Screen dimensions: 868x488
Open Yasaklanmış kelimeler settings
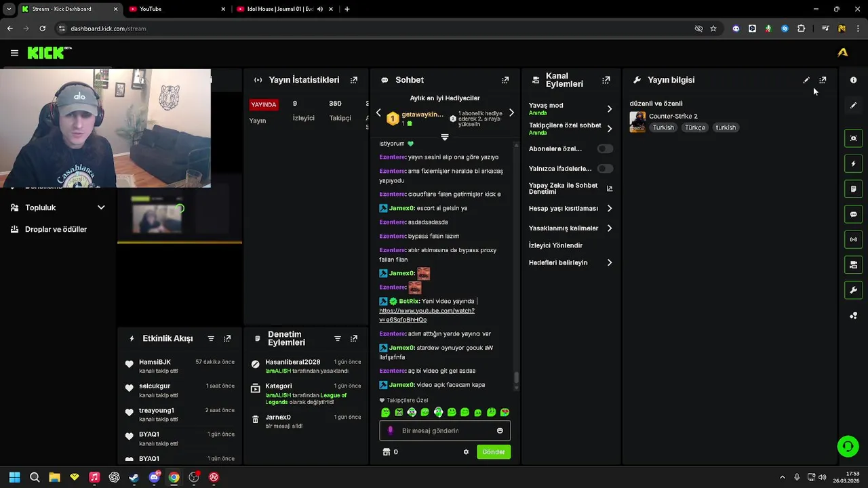[x=571, y=228]
